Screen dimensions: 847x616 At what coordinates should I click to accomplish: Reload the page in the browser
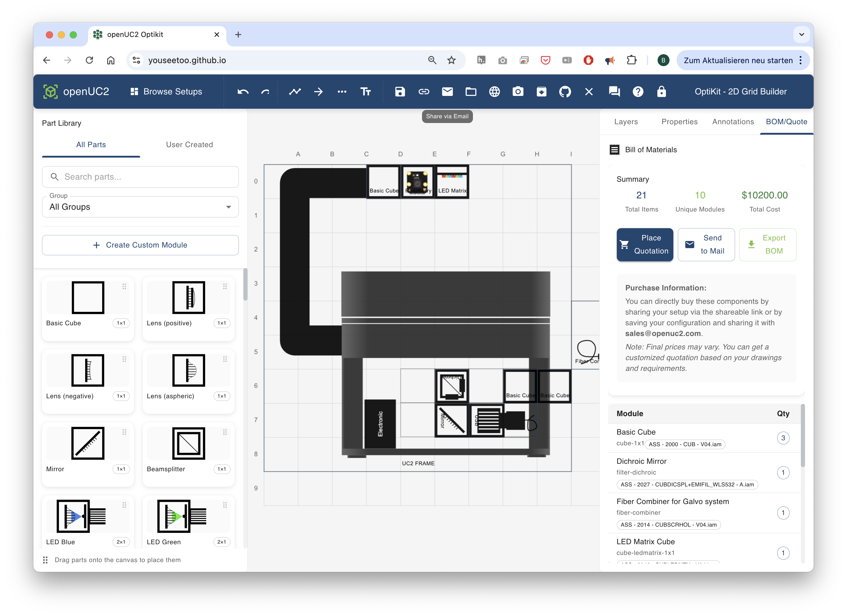pyautogui.click(x=89, y=60)
